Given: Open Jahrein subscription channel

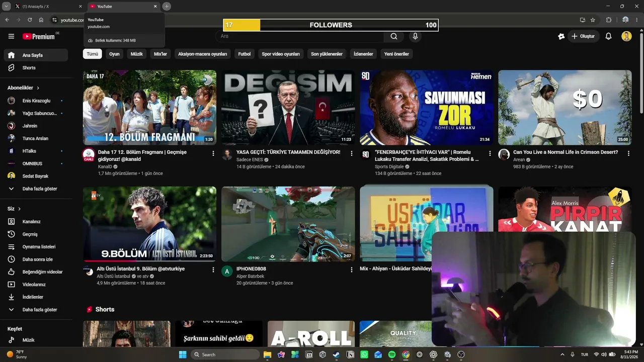Looking at the screenshot, I should (x=35, y=126).
